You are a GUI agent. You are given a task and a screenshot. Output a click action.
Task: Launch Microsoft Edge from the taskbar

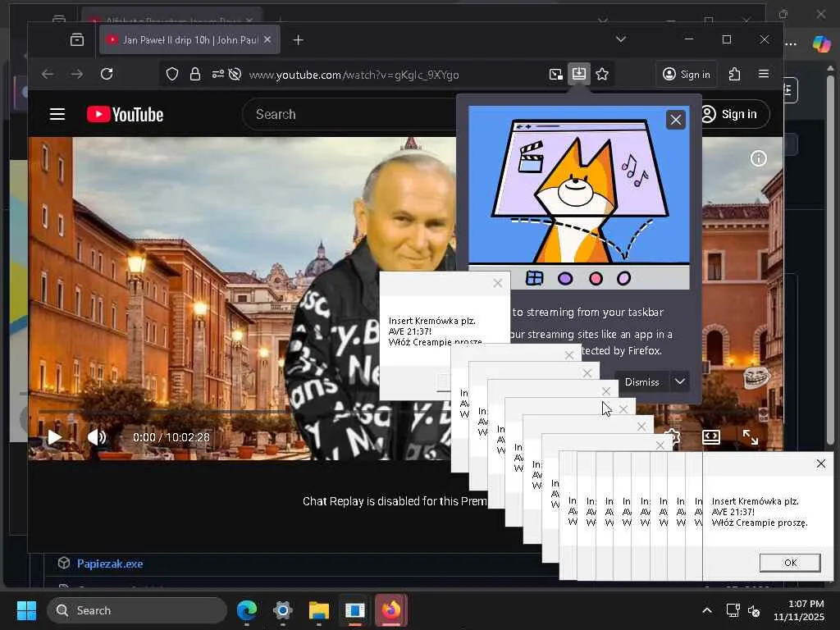pyautogui.click(x=247, y=610)
